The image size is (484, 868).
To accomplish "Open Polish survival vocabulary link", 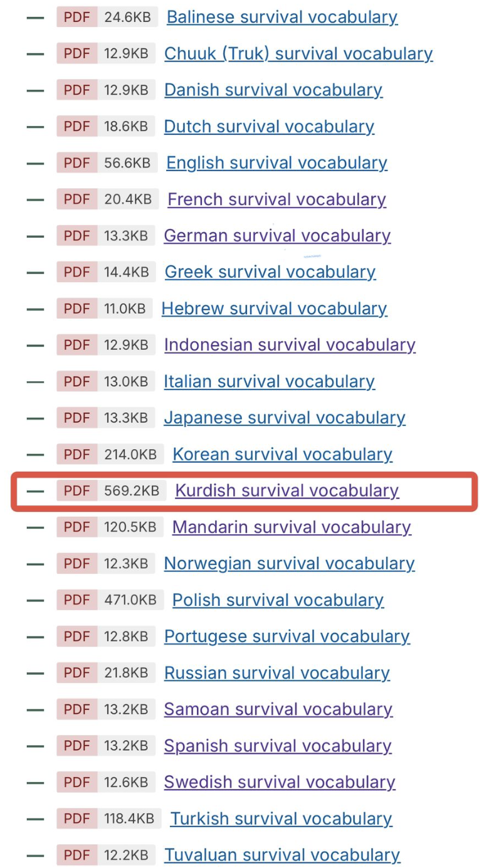I will click(278, 600).
